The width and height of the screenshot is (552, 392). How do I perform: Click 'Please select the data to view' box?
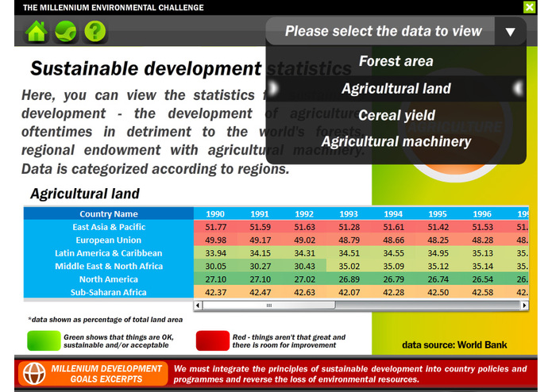point(380,31)
